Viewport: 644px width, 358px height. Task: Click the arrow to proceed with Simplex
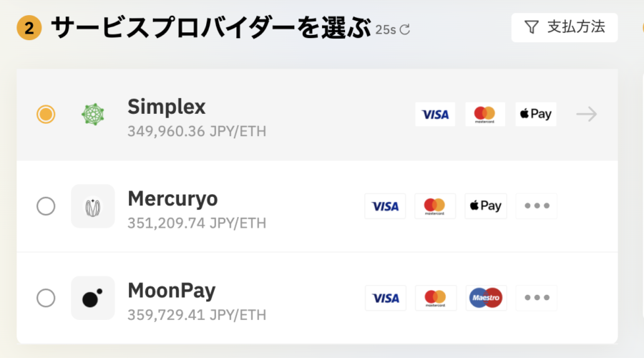587,115
